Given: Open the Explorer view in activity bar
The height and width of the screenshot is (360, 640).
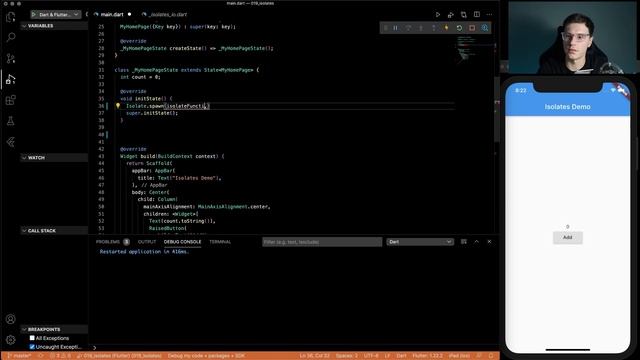Looking at the screenshot, I should click(11, 17).
